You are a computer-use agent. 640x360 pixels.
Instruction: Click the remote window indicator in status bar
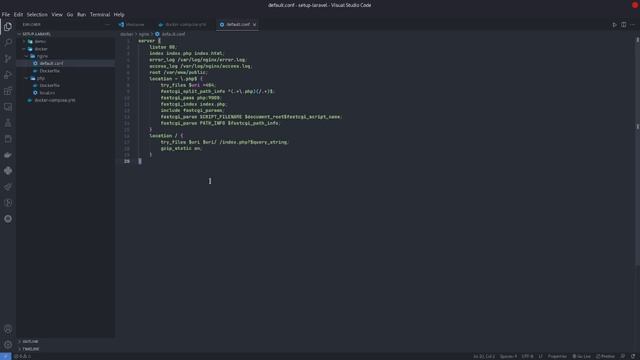click(5, 356)
